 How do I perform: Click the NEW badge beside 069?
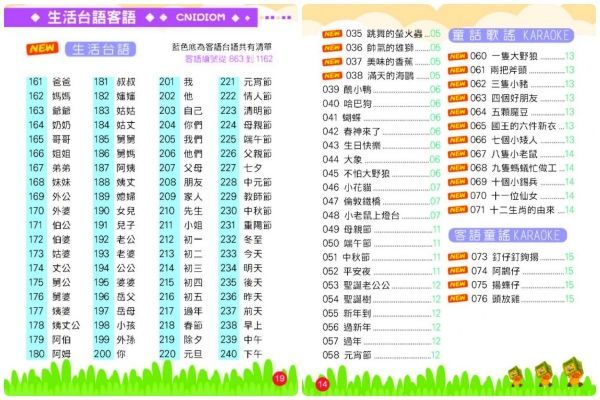pyautogui.click(x=458, y=182)
